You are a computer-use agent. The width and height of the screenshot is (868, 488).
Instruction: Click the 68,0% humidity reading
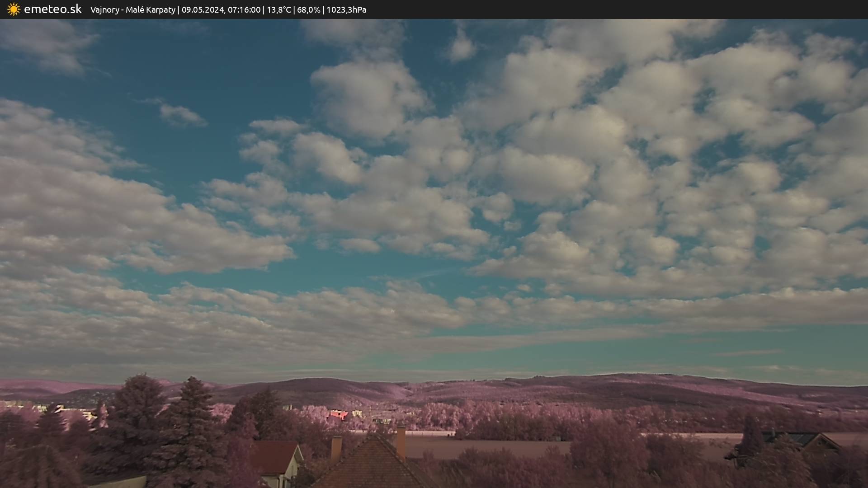[x=308, y=10]
